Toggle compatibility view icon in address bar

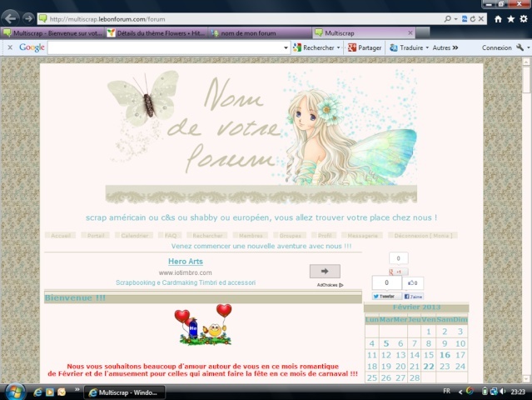(465, 19)
